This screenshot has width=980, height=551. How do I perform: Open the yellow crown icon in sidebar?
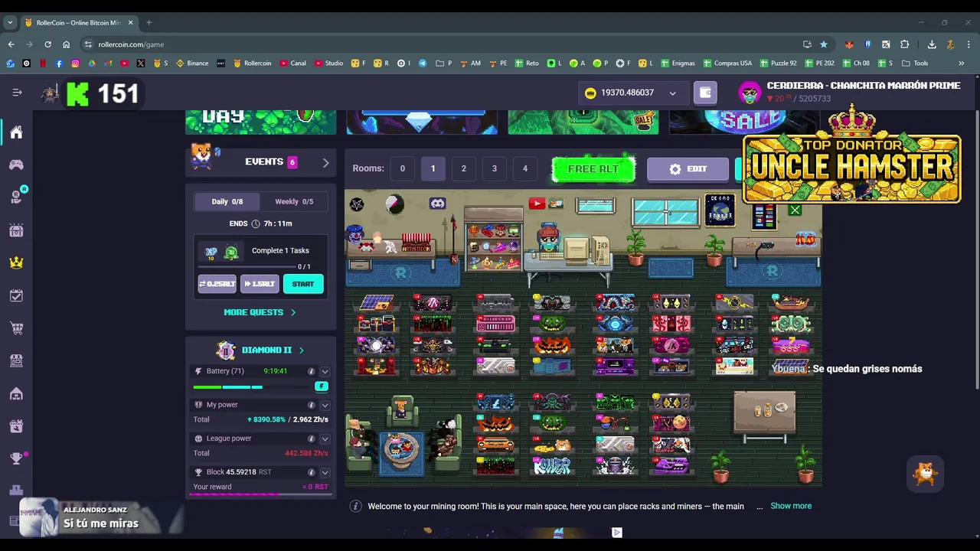coord(16,262)
